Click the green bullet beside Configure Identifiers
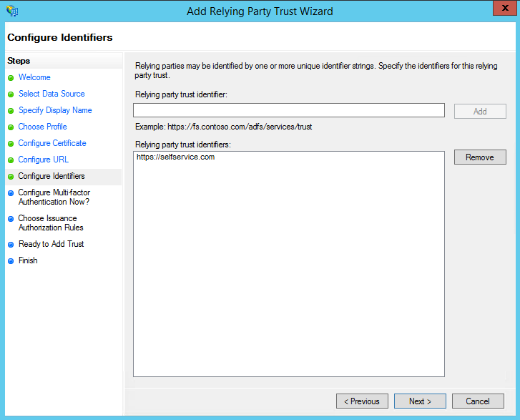The image size is (520, 420). tap(11, 177)
